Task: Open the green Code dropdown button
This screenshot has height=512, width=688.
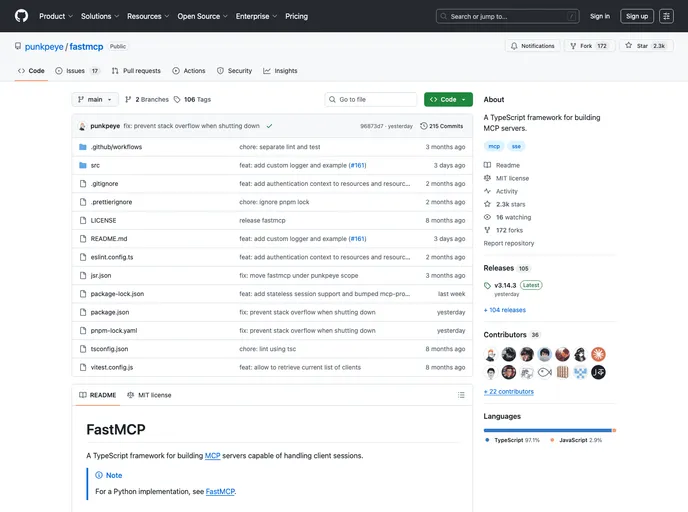Action: click(x=448, y=100)
